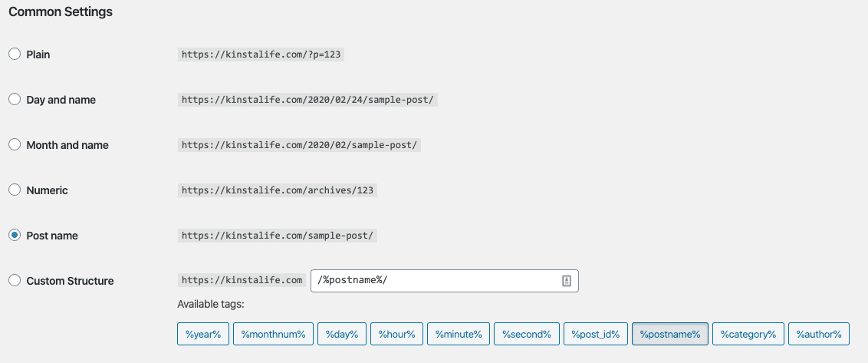Insert the %hour% tag

pos(396,334)
